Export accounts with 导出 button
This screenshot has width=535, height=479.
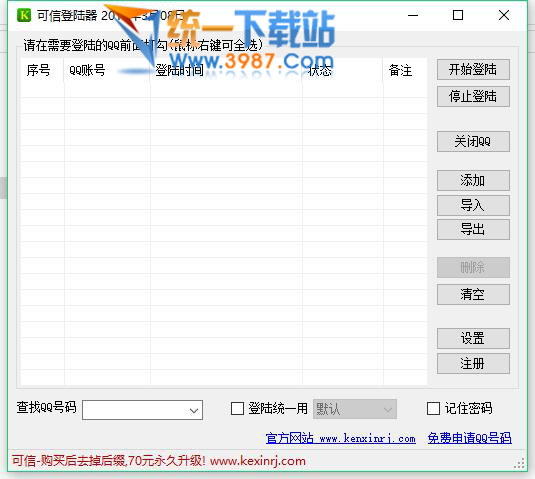click(x=473, y=229)
